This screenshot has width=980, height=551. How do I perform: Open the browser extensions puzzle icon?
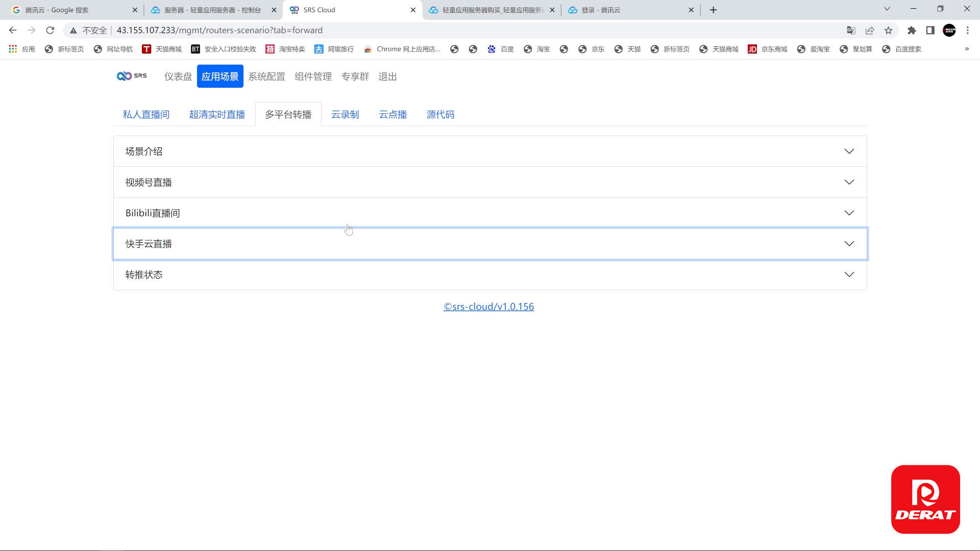point(912,30)
